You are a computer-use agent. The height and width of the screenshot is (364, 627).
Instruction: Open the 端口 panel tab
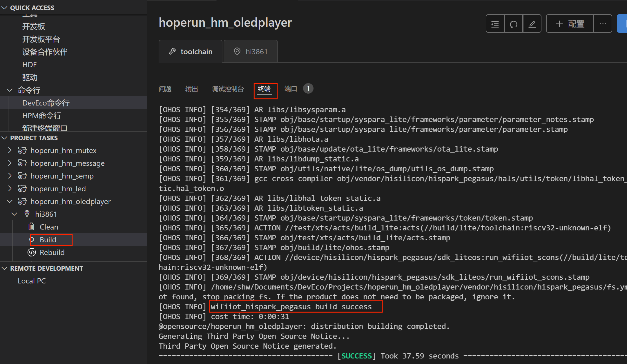point(291,89)
